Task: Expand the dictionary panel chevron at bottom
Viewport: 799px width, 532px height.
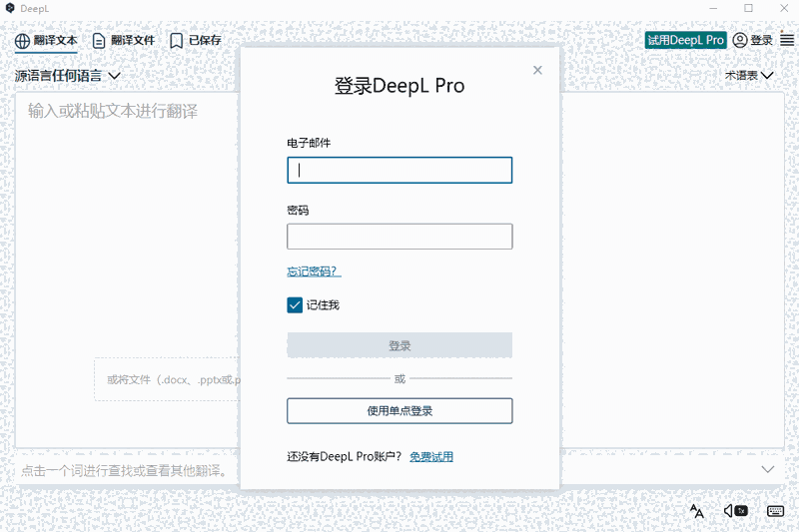Action: coord(768,469)
